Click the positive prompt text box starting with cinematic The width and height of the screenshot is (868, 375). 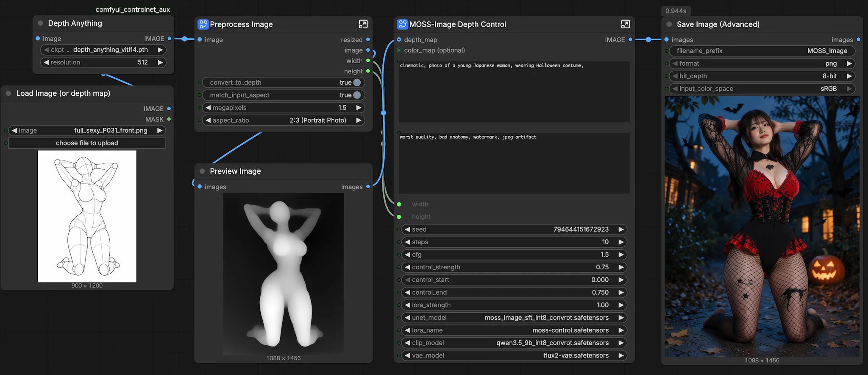click(x=514, y=92)
